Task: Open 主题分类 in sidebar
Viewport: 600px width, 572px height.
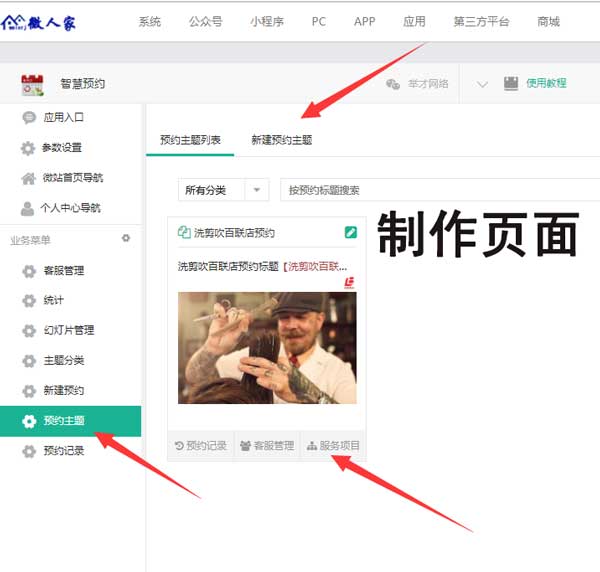Action: (64, 360)
